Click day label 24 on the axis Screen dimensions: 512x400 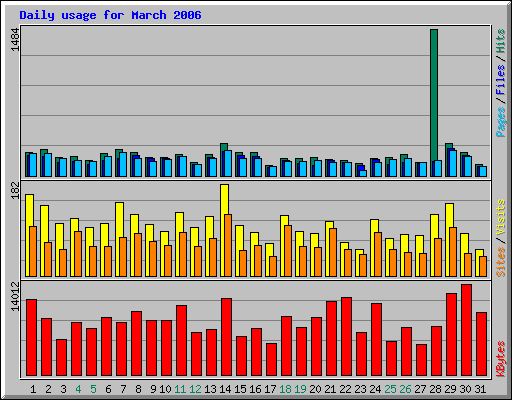pyautogui.click(x=375, y=389)
